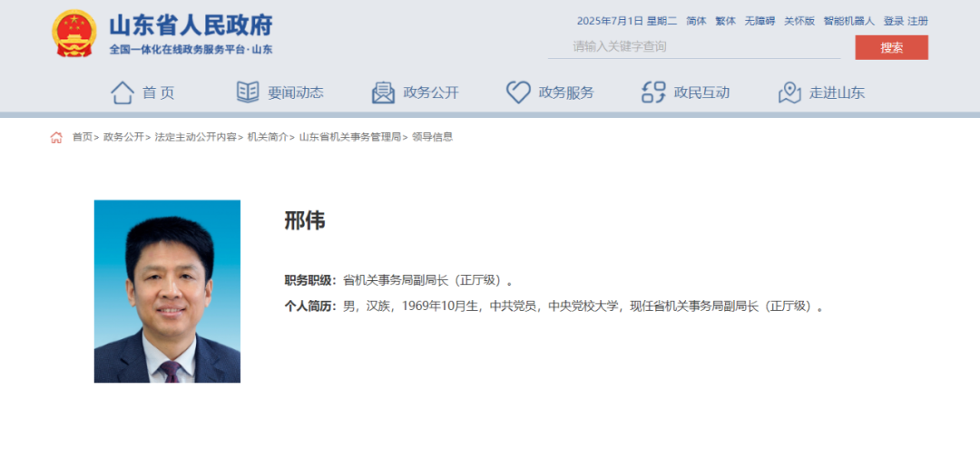This screenshot has height=467, width=980.
Task: Click the portrait photo of 邢伟
Action: [167, 291]
